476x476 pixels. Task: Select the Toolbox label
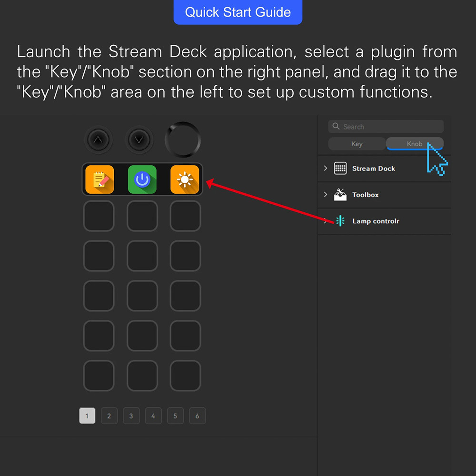365,195
